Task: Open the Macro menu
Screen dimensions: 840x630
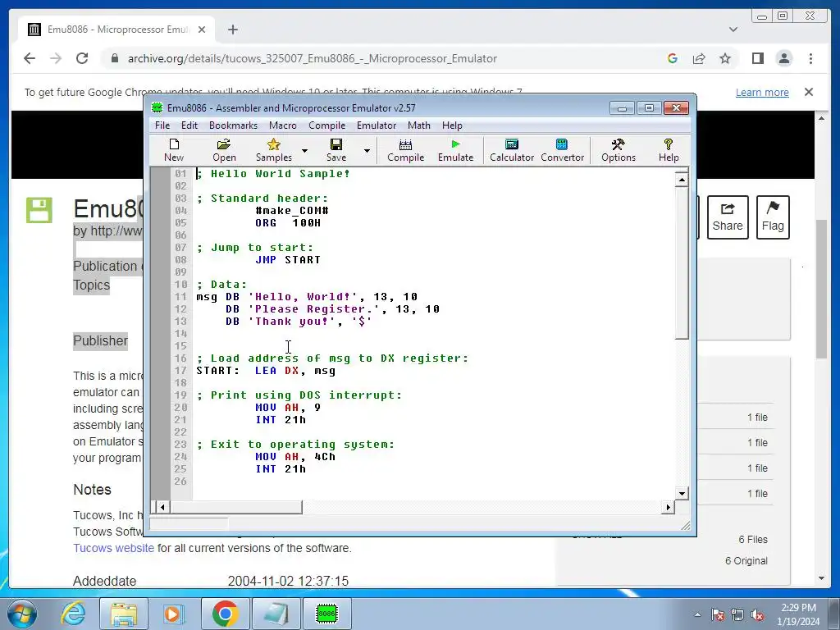Action: point(283,126)
